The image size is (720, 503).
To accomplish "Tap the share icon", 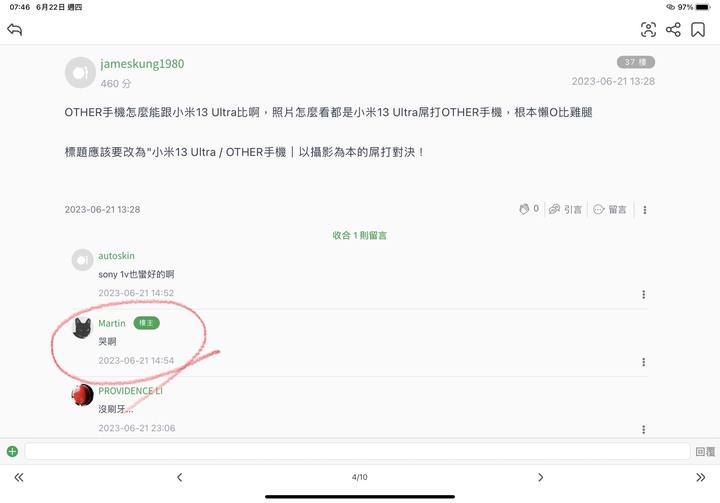I will point(673,30).
